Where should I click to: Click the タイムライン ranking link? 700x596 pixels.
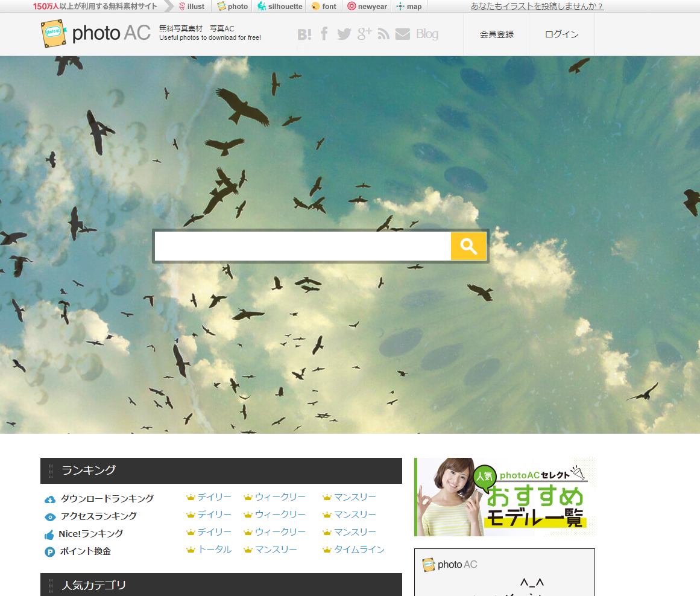tap(358, 550)
